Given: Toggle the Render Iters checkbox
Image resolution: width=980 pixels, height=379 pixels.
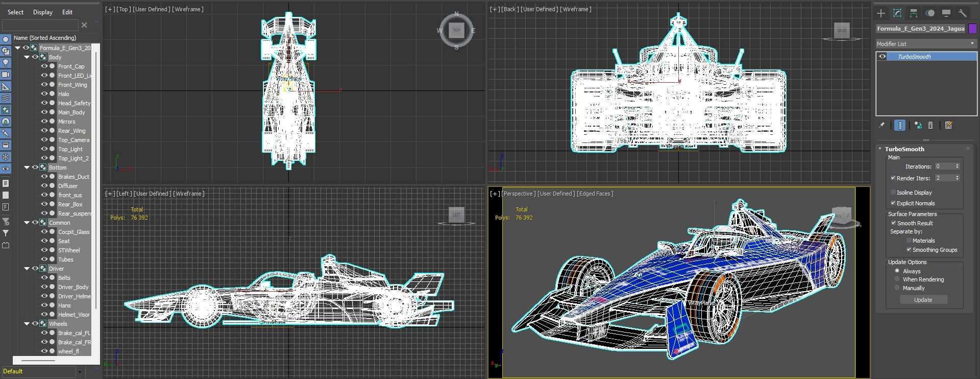Looking at the screenshot, I should pos(893,178).
